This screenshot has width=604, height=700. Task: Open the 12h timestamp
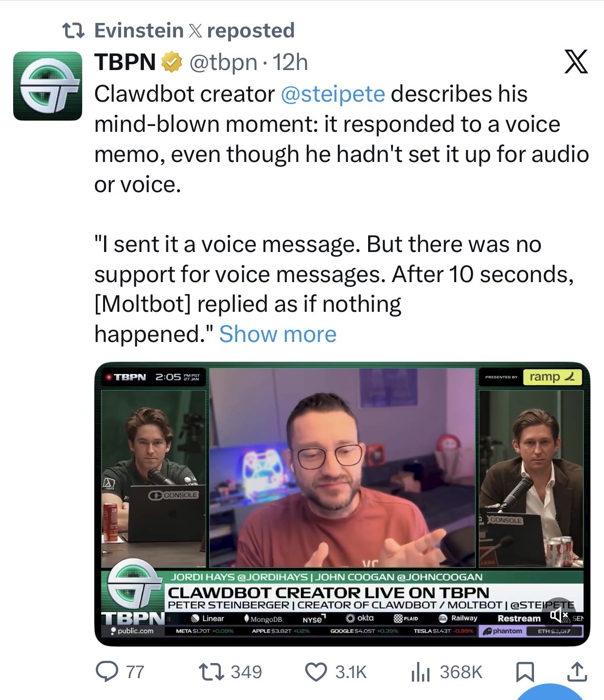[290, 62]
